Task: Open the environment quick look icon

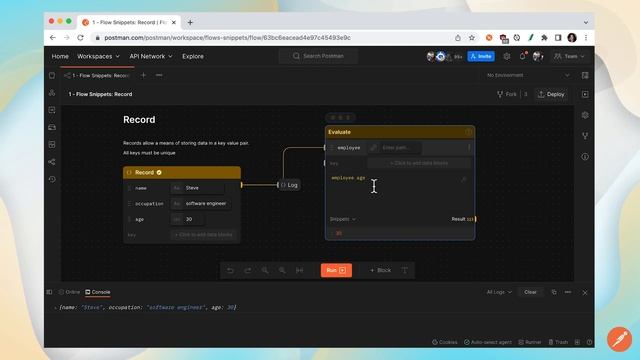Action: click(585, 76)
